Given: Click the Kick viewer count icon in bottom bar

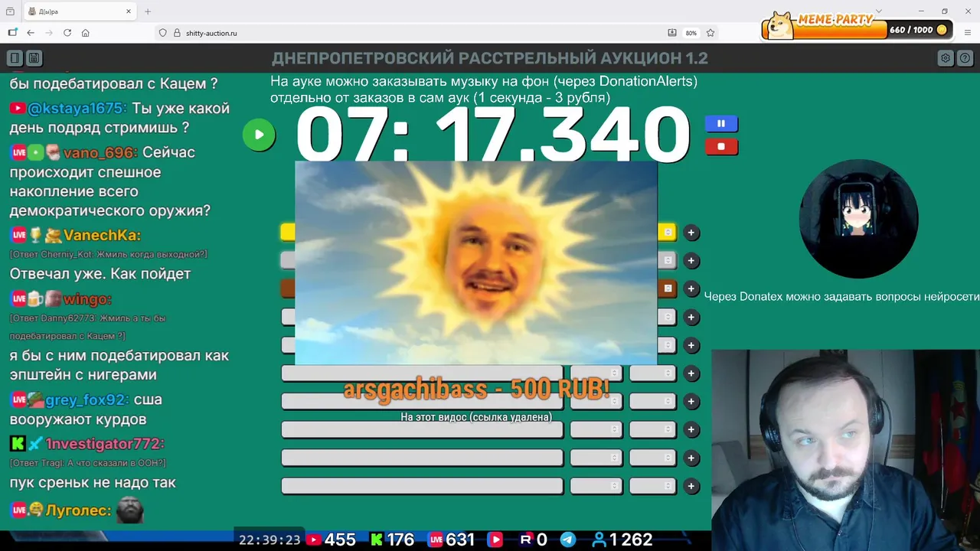Looking at the screenshot, I should (x=376, y=540).
